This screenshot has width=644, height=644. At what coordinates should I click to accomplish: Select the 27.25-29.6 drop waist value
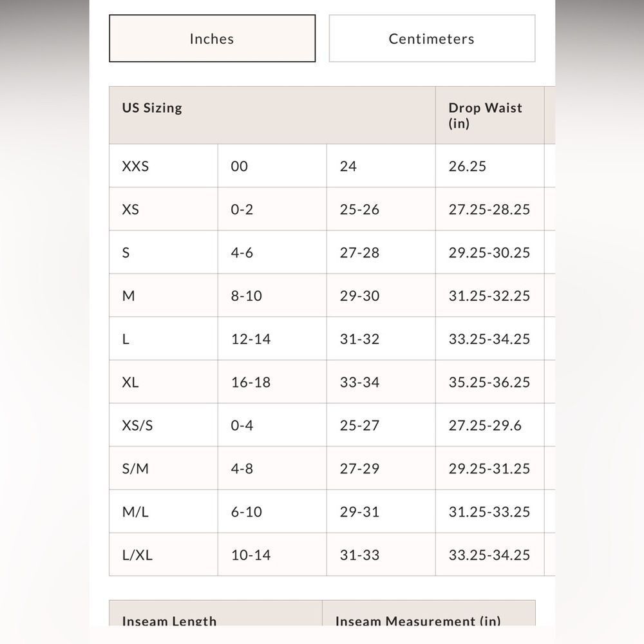[485, 425]
